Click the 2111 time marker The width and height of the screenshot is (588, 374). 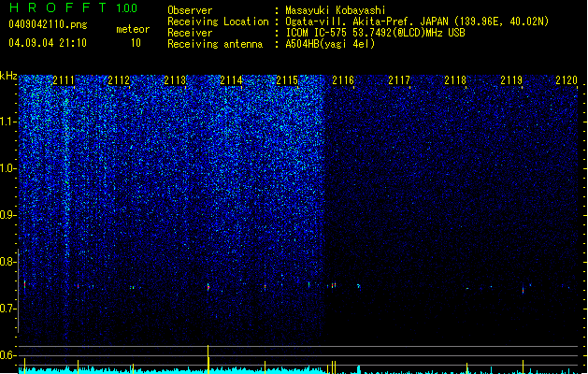[64, 80]
